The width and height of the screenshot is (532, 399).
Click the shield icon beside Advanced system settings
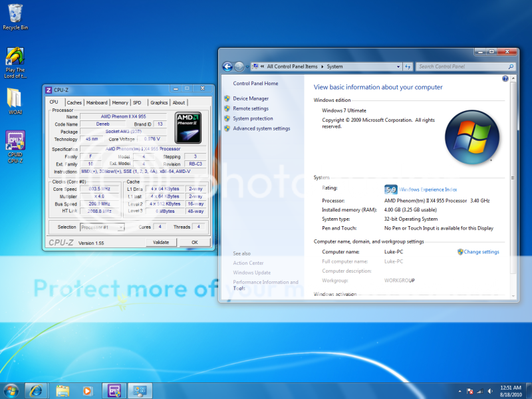[227, 128]
